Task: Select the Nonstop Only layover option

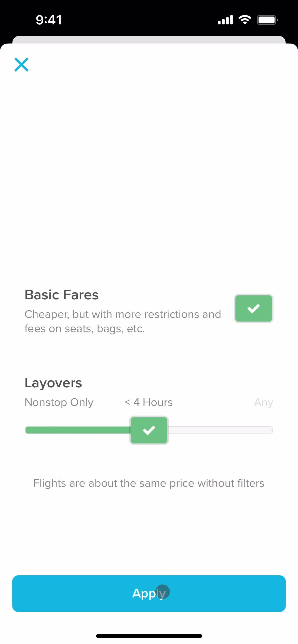Action: [x=59, y=402]
